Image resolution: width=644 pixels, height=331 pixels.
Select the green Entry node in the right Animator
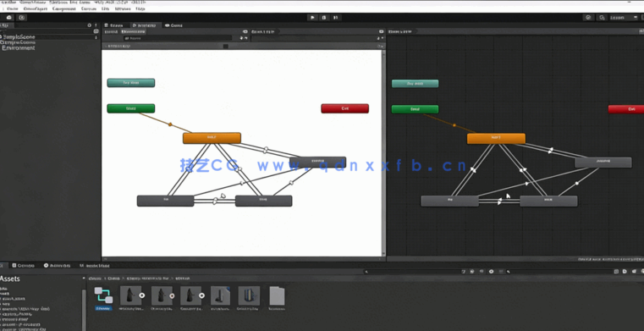coord(416,109)
